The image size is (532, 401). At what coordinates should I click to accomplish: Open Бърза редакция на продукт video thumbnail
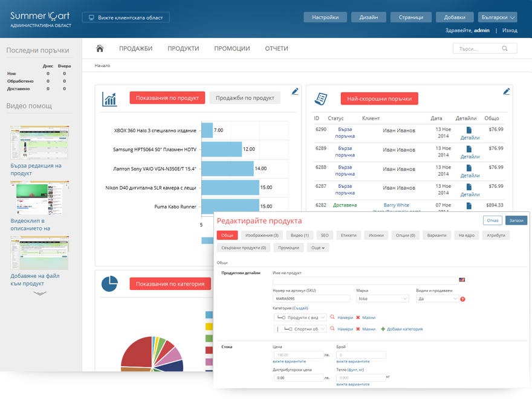[40, 143]
